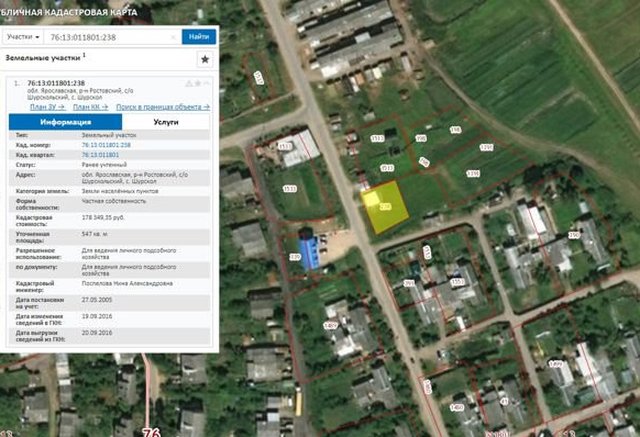This screenshot has height=437, width=640.
Task: Open the Участки search type dropdown
Action: pyautogui.click(x=23, y=37)
